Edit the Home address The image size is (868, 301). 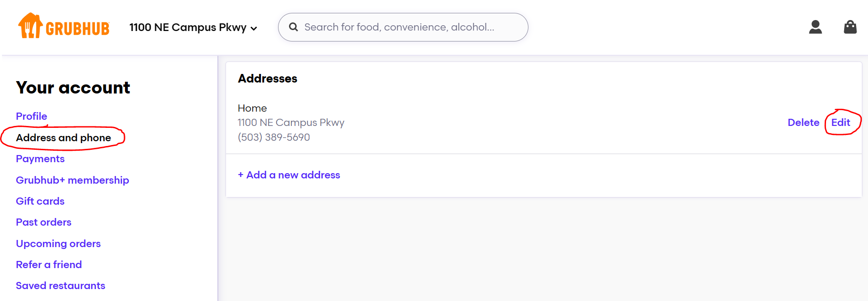click(840, 123)
